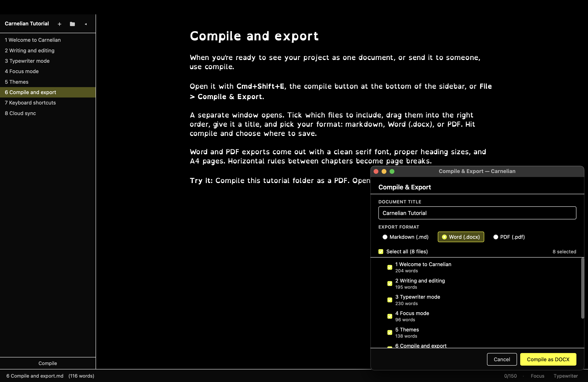Screen dimensions: 588x382
Task: Choose Word (.docx) export format
Action: pos(461,237)
